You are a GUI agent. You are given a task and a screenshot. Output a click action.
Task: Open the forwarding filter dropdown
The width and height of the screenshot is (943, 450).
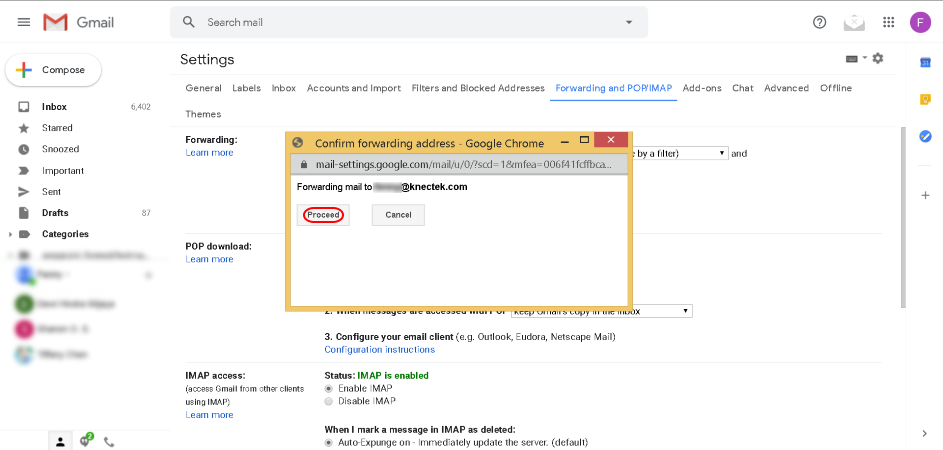click(x=678, y=153)
